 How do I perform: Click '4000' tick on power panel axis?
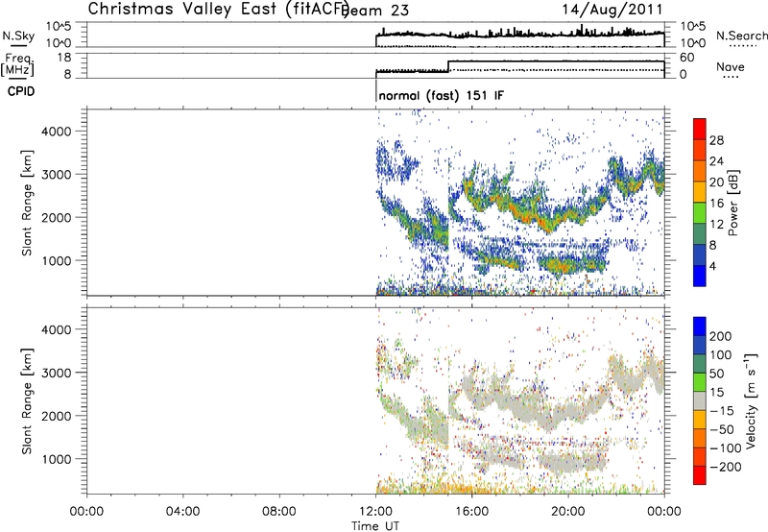pos(56,132)
